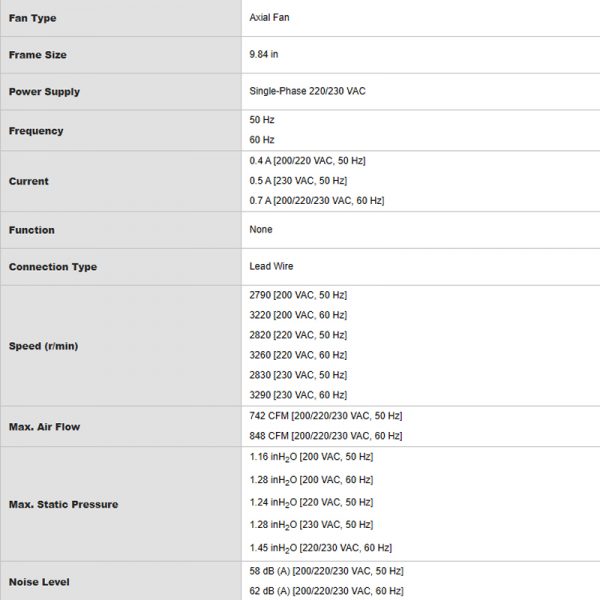Click the Speed (r/min) row label

tap(43, 346)
